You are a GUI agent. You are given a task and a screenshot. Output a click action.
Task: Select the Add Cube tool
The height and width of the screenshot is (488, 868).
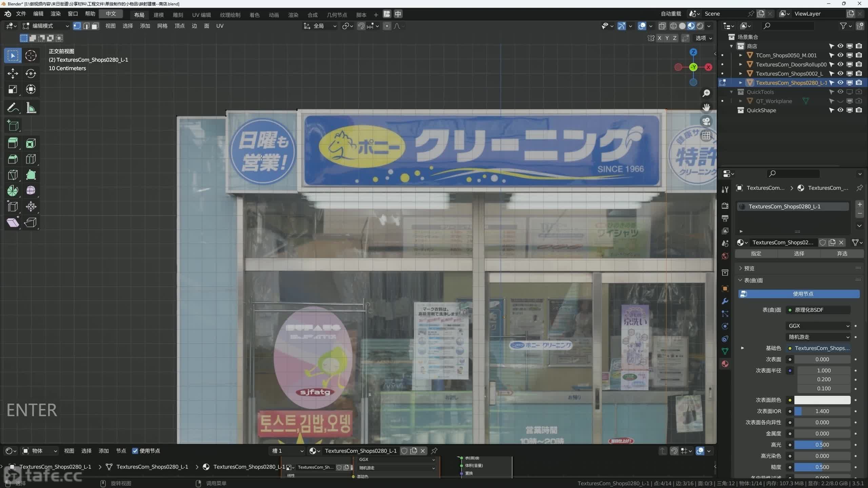pyautogui.click(x=13, y=126)
